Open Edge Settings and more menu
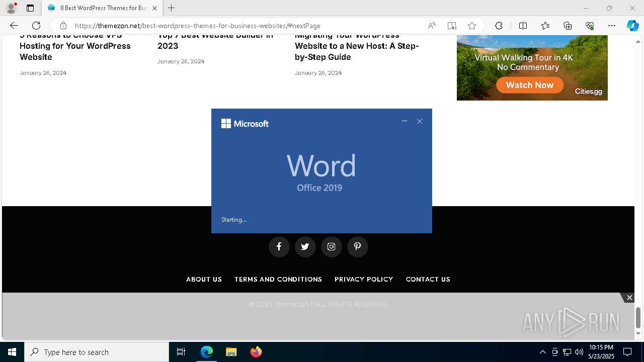 (x=612, y=26)
